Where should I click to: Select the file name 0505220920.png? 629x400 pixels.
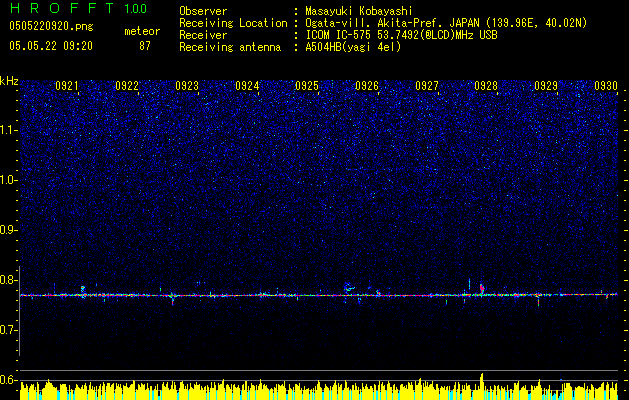(x=51, y=26)
